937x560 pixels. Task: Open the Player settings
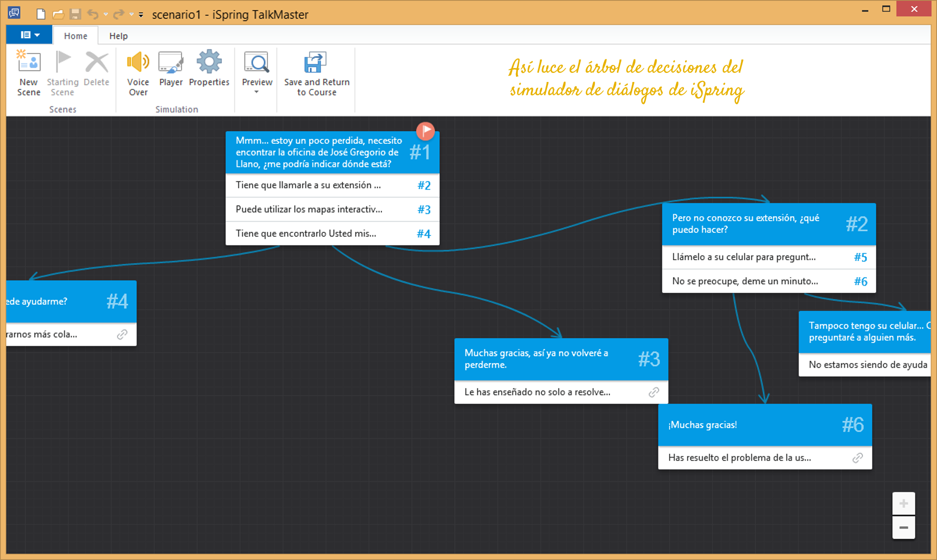[170, 68]
